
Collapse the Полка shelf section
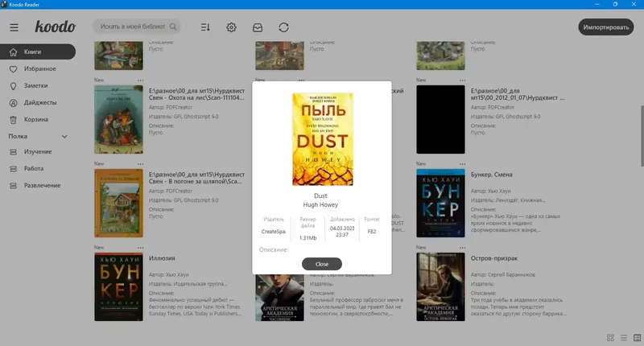(x=64, y=136)
